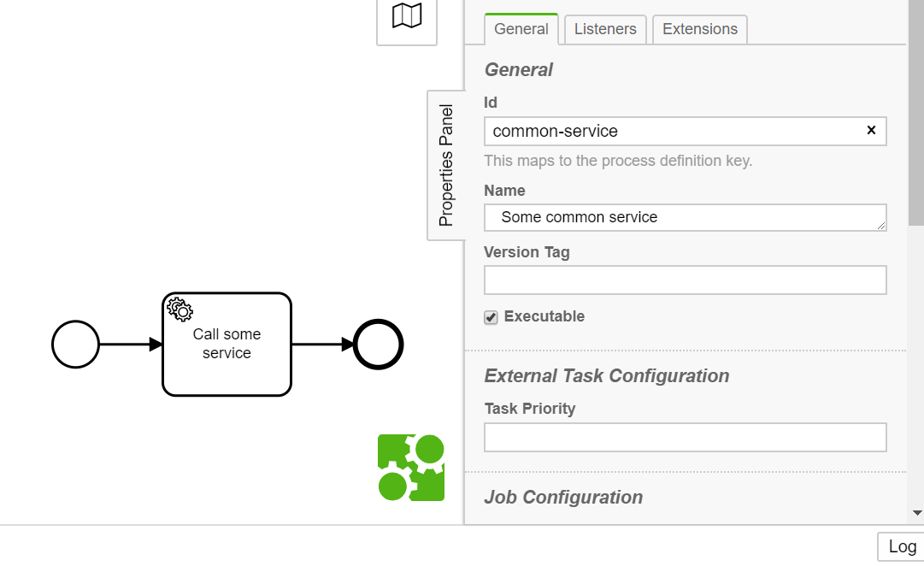Uncheck the Executable checkbox
Screen dimensions: 924x566
491,317
